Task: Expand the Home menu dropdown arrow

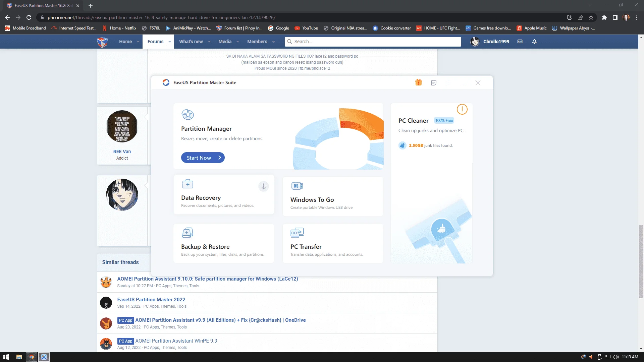Action: pos(138,42)
